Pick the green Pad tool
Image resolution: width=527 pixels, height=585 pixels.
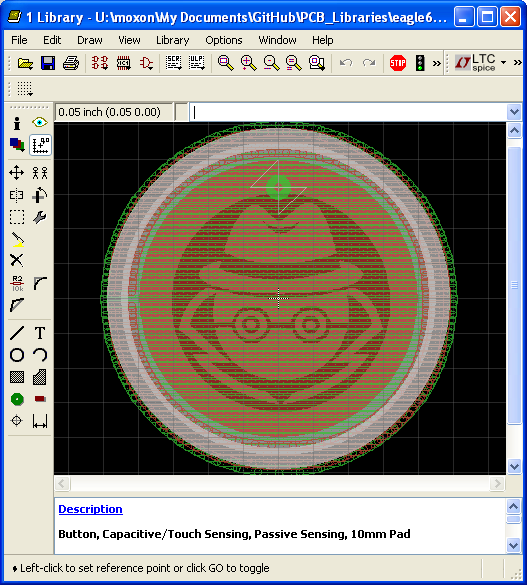17,399
